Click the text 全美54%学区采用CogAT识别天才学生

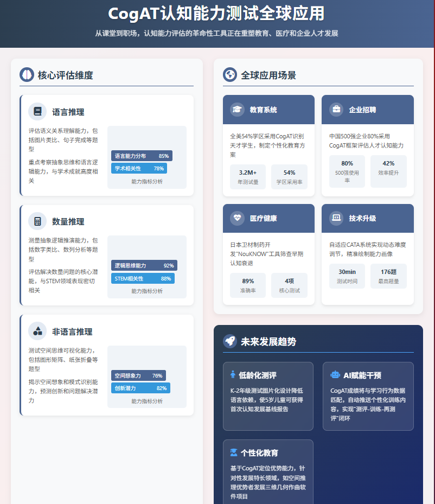pyautogui.click(x=267, y=145)
